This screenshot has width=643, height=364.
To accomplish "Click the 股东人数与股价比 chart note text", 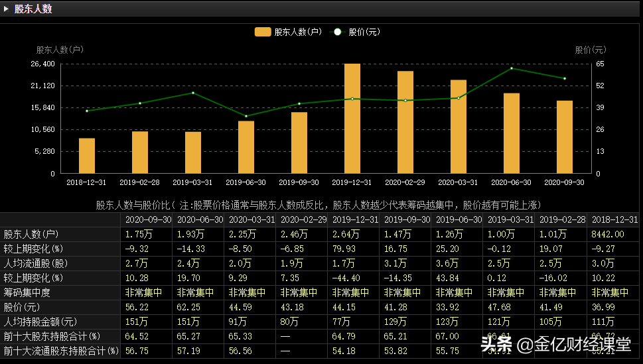I will pos(319,205).
